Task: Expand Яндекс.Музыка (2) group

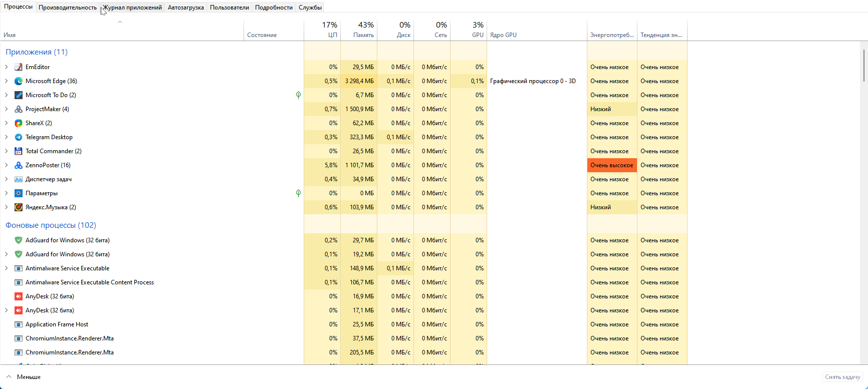Action: coord(6,207)
